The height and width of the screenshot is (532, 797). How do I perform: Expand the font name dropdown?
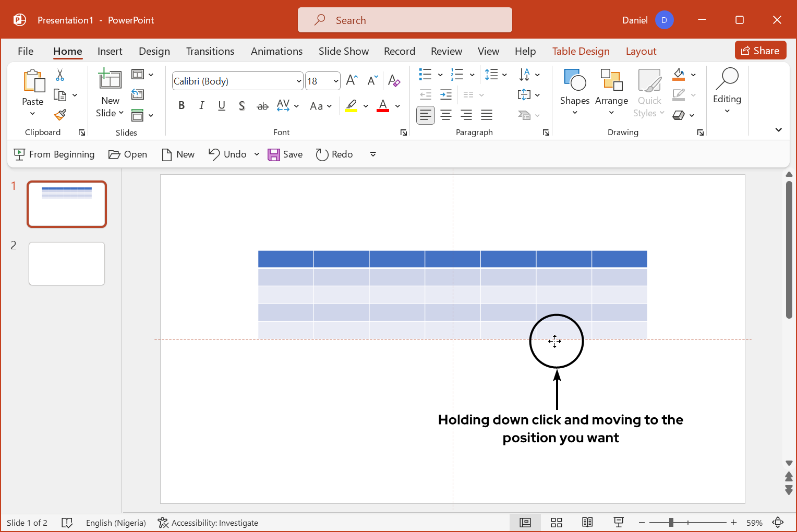coord(298,81)
